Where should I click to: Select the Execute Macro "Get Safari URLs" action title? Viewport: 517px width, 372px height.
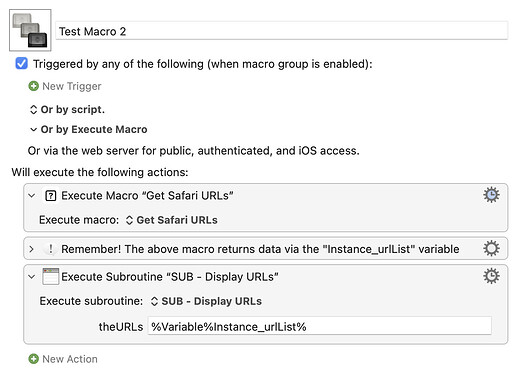pos(147,196)
